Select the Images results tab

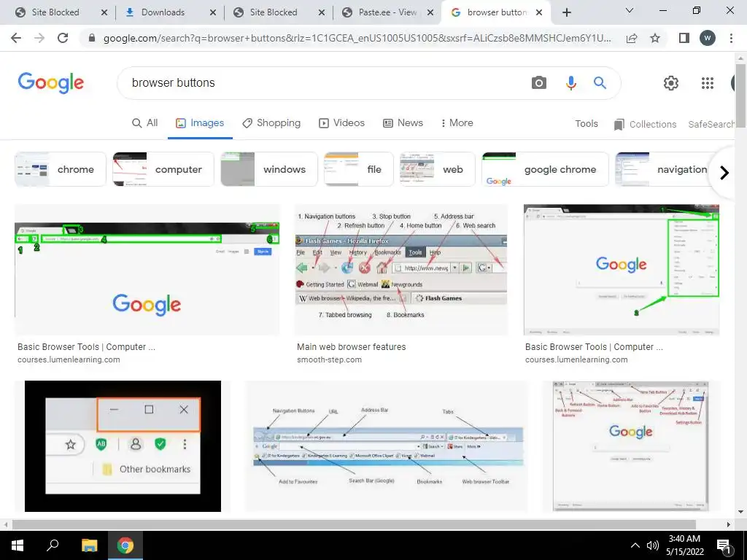click(200, 122)
